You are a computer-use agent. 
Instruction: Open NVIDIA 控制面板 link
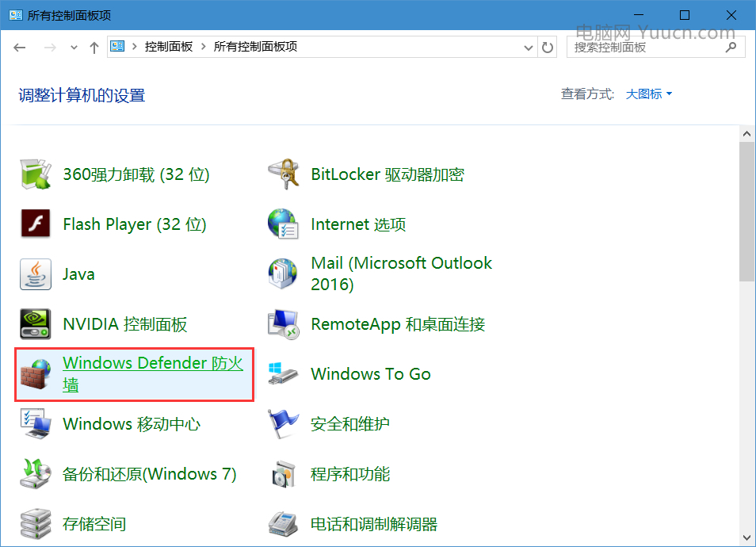[x=125, y=324]
